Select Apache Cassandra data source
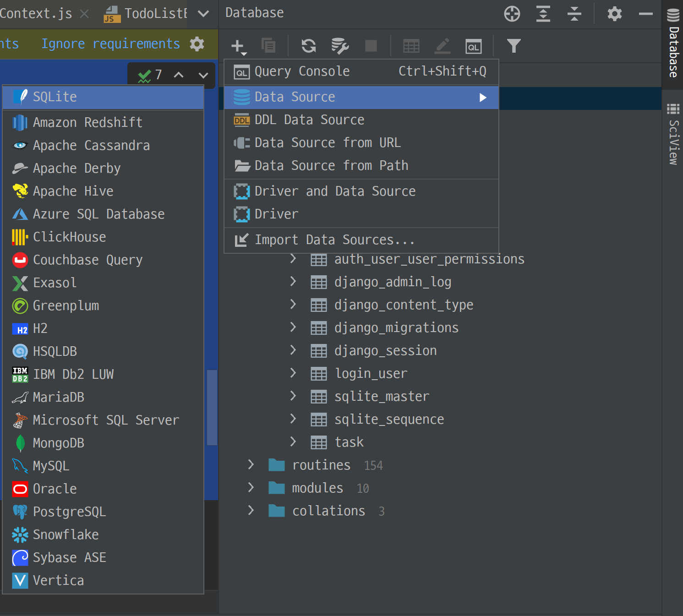 (103, 146)
